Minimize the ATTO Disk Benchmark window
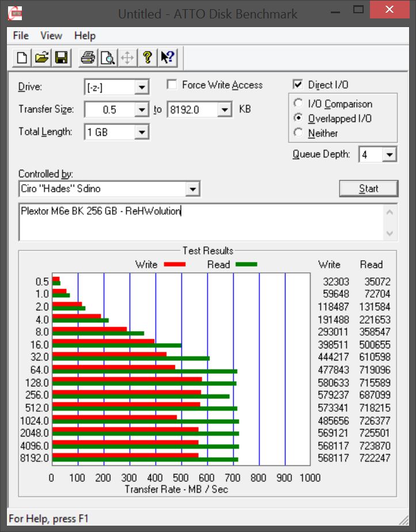The image size is (416, 532). (x=335, y=12)
